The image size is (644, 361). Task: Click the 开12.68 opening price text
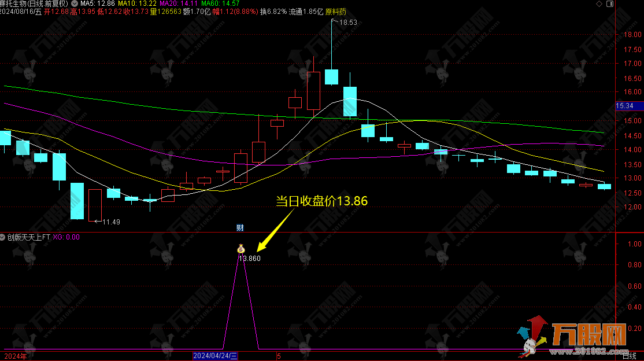point(56,12)
